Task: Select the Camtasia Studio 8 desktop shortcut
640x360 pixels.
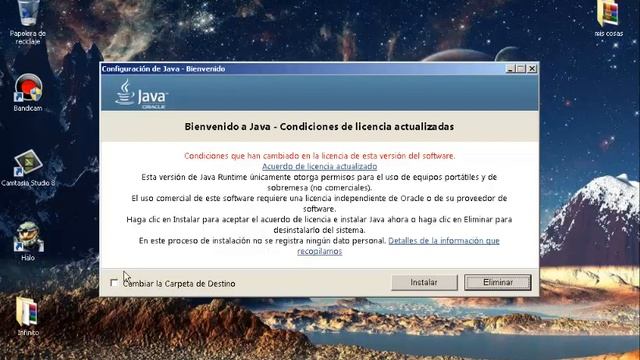Action: [x=28, y=168]
